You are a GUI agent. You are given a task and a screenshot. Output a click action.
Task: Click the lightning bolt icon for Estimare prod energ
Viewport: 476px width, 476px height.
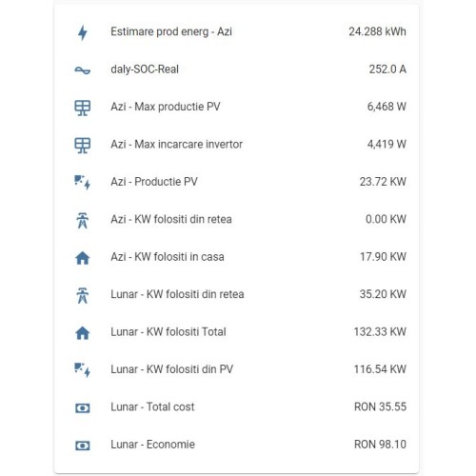83,32
